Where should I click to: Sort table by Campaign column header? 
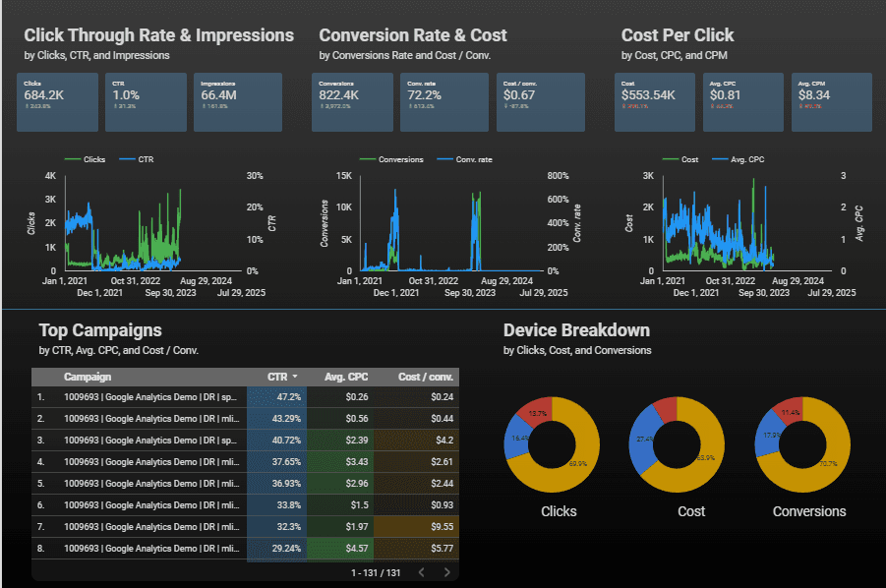[88, 377]
